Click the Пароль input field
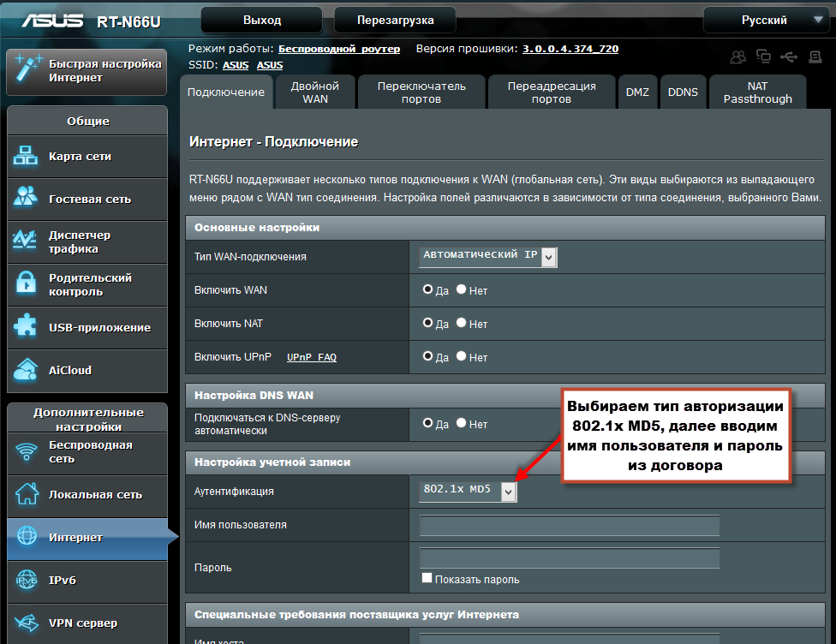The height and width of the screenshot is (644, 836). pyautogui.click(x=570, y=558)
